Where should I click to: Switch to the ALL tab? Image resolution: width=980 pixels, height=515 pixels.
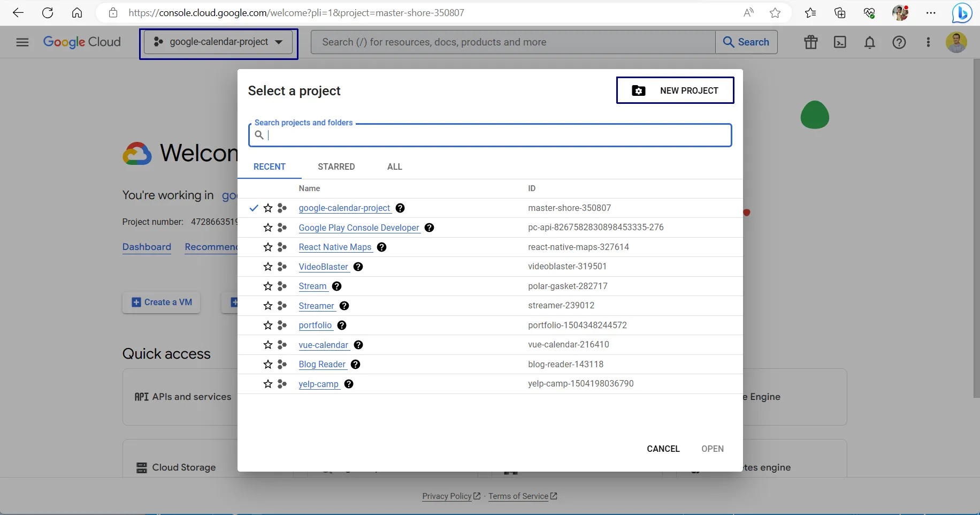(395, 166)
